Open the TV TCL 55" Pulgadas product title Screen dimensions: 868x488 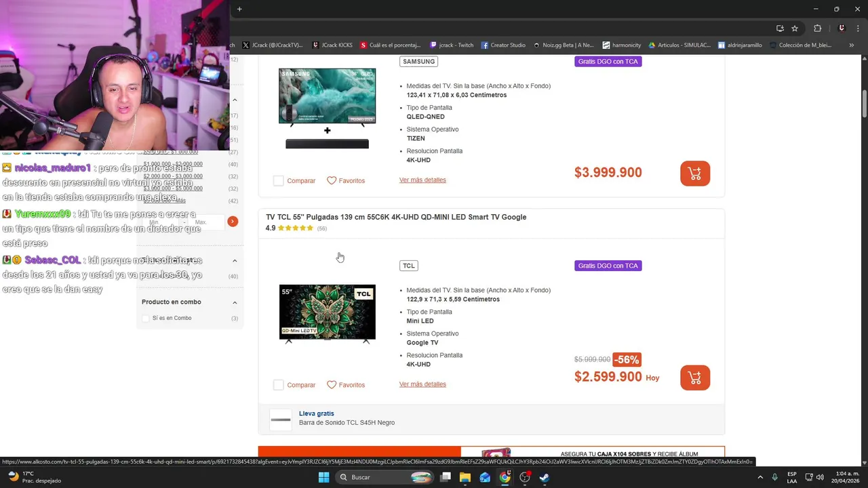(396, 217)
